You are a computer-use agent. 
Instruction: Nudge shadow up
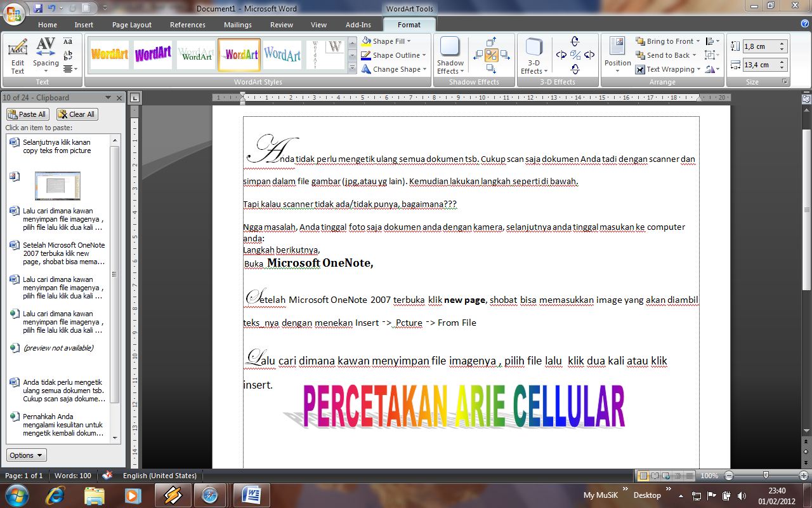[x=492, y=42]
